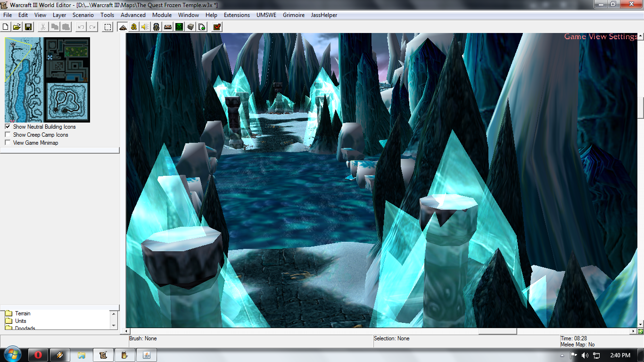644x362 pixels.
Task: Click viewport horizontal scrollbar left arrow
Action: coord(126,331)
